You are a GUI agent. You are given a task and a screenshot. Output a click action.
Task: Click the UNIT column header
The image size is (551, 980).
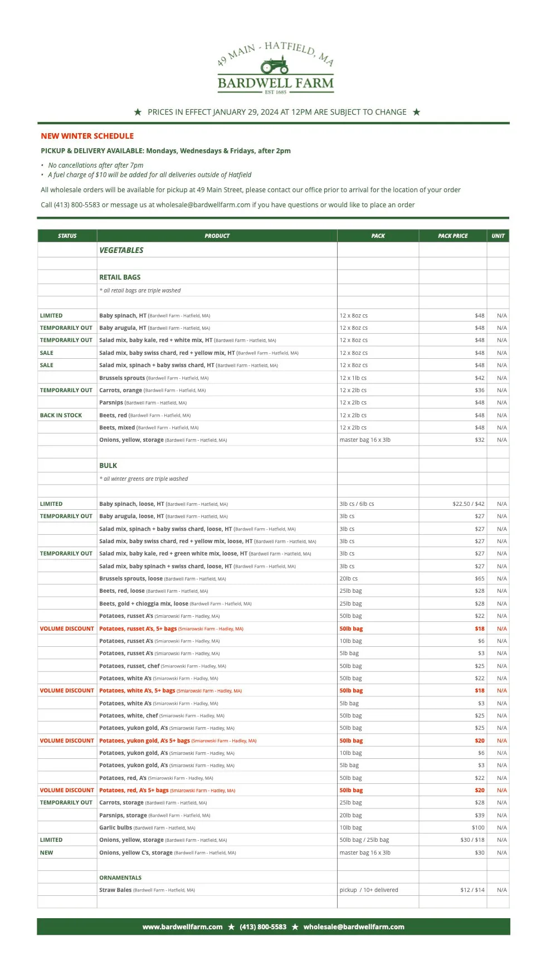point(498,236)
